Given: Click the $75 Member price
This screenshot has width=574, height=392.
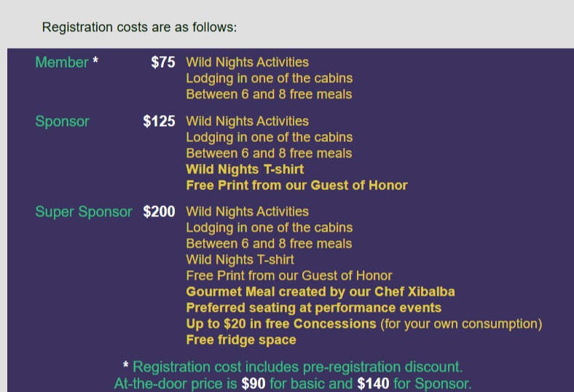Looking at the screenshot, I should (x=163, y=63).
